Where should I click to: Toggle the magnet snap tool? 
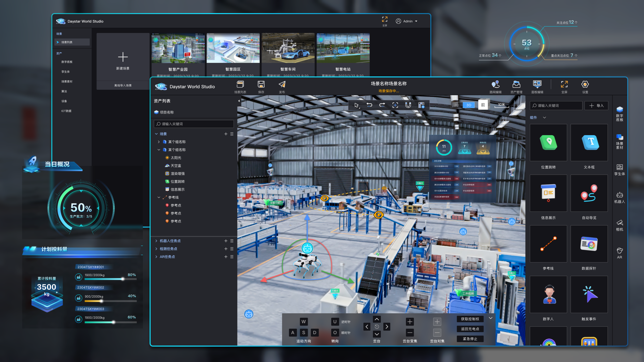pos(408,105)
